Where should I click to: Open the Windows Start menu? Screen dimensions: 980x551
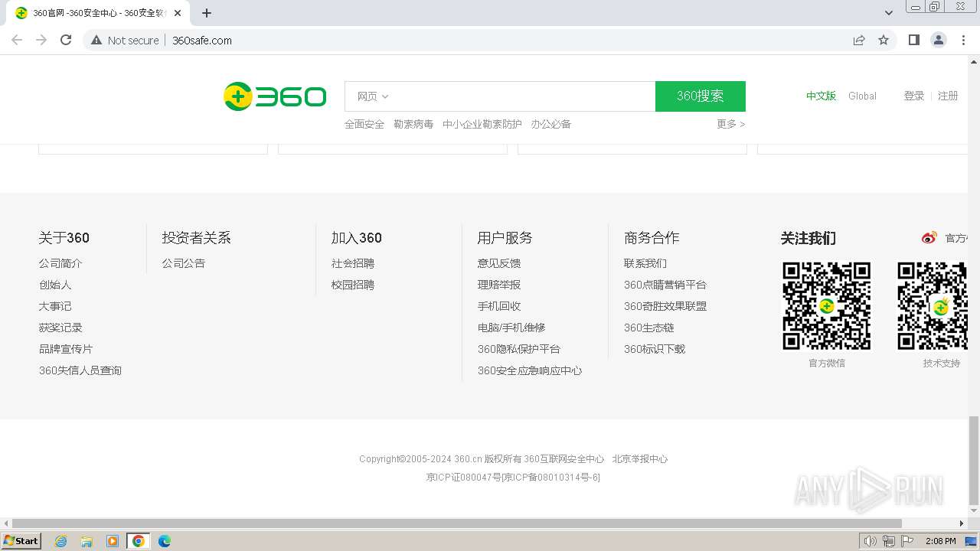pyautogui.click(x=21, y=541)
